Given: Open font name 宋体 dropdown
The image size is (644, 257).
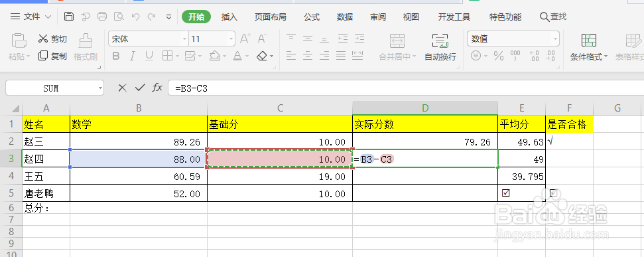Looking at the screenshot, I should pos(184,39).
